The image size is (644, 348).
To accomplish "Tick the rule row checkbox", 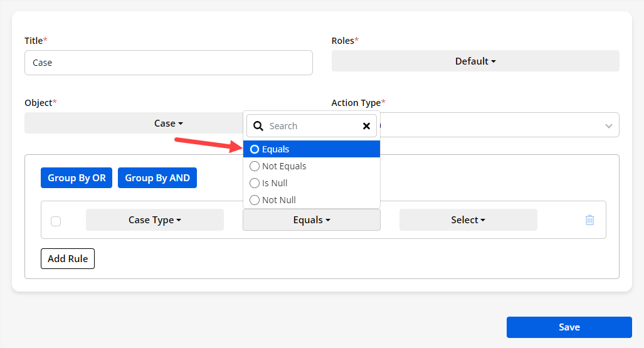I will [56, 221].
